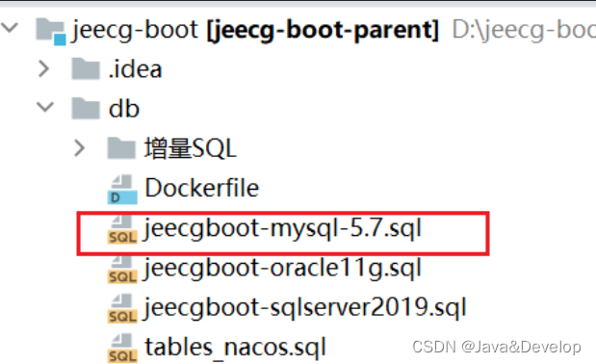Click the SQL icon of tables_nacos.sql
Screen dimensions: 596x364
click(x=122, y=348)
